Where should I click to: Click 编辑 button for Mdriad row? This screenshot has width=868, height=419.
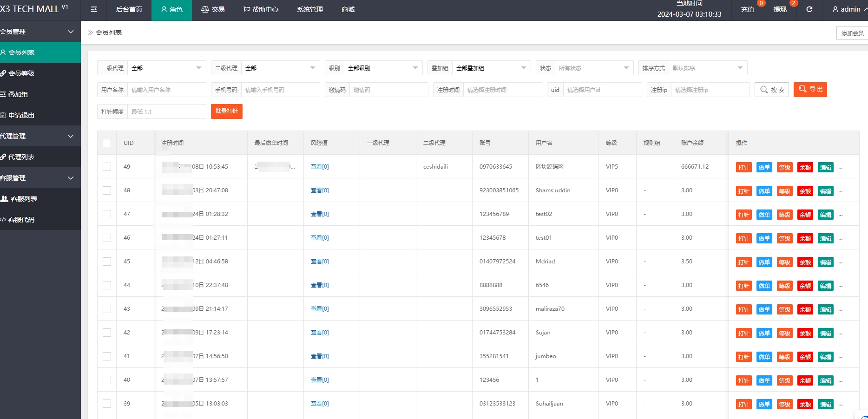point(825,262)
